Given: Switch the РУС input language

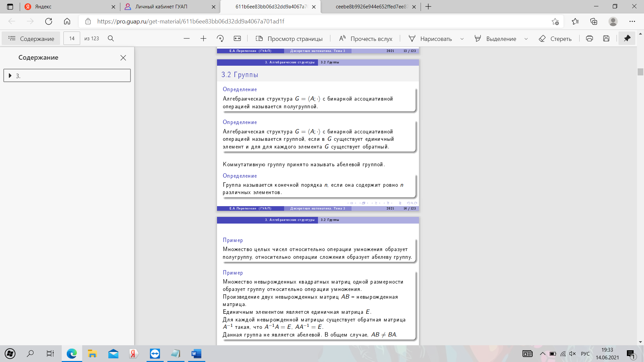Looking at the screenshot, I should (585, 354).
